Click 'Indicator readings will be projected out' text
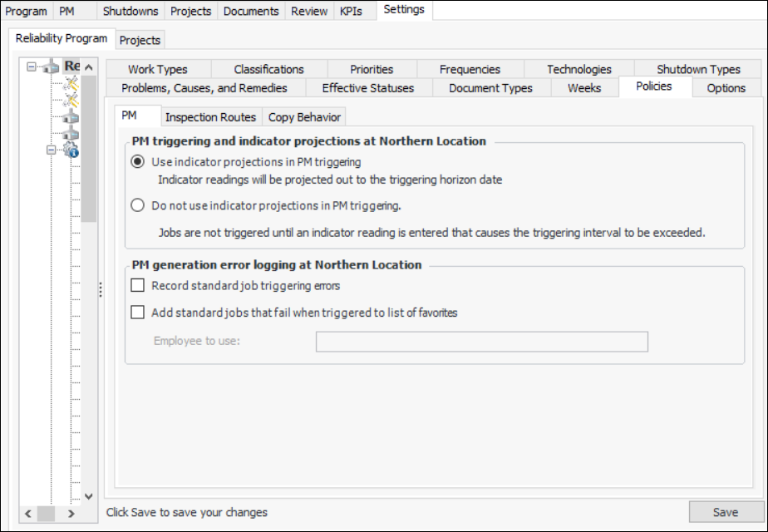The height and width of the screenshot is (532, 768). pos(330,180)
